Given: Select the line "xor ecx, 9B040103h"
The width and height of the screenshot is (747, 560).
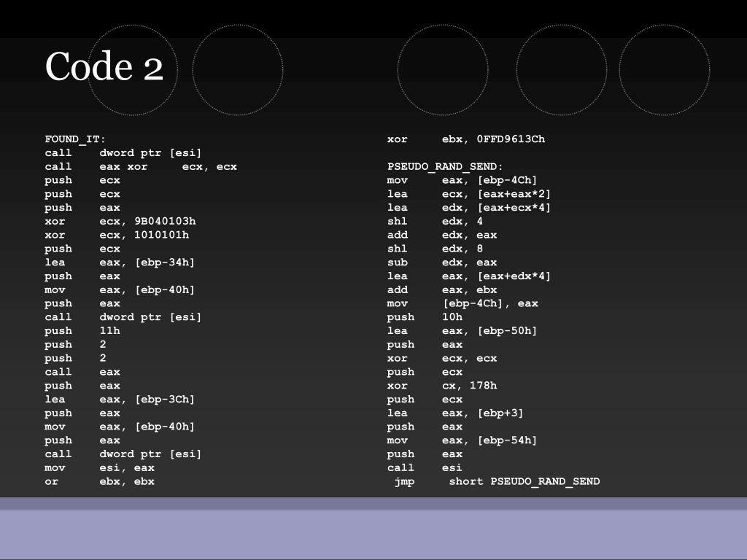Looking at the screenshot, I should point(120,222).
